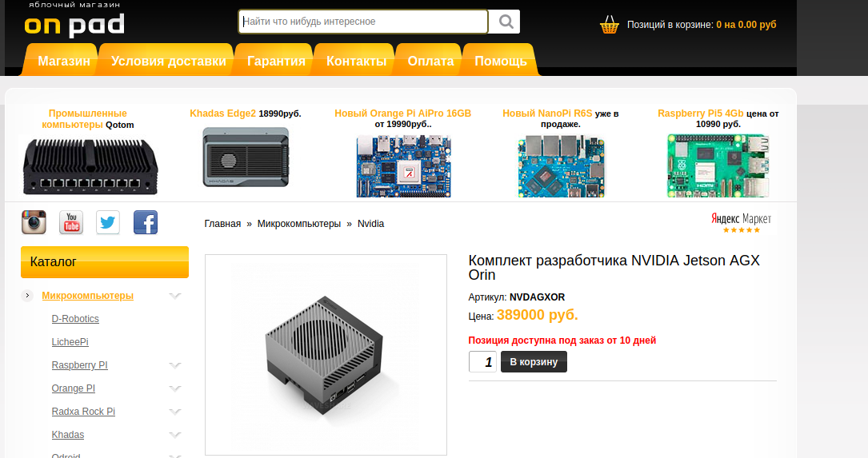Open the shopping cart basket icon
This screenshot has height=458, width=868.
click(x=610, y=25)
